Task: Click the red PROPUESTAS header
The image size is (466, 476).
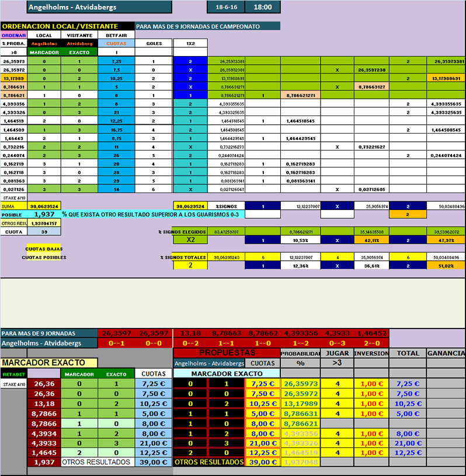Action: pos(227,353)
